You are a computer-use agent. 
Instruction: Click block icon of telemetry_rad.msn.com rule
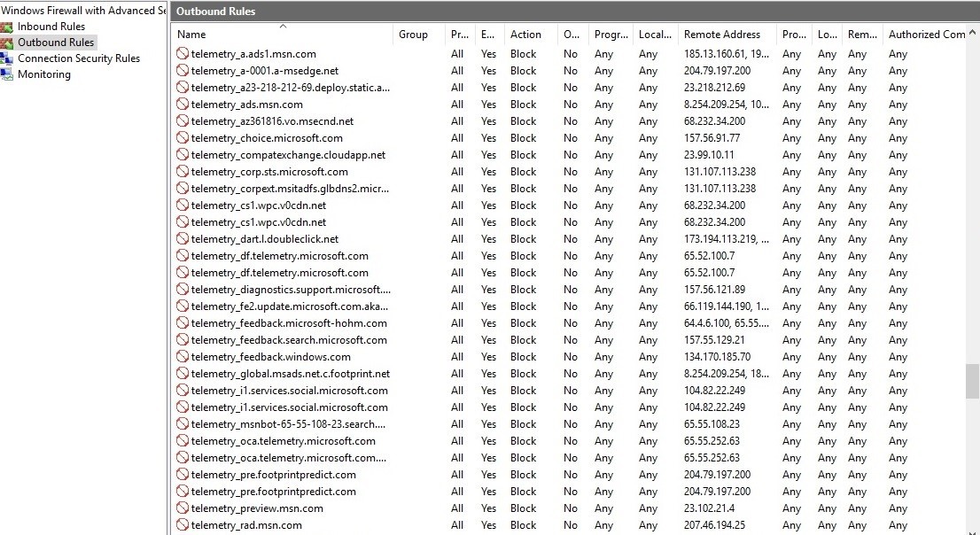(183, 525)
